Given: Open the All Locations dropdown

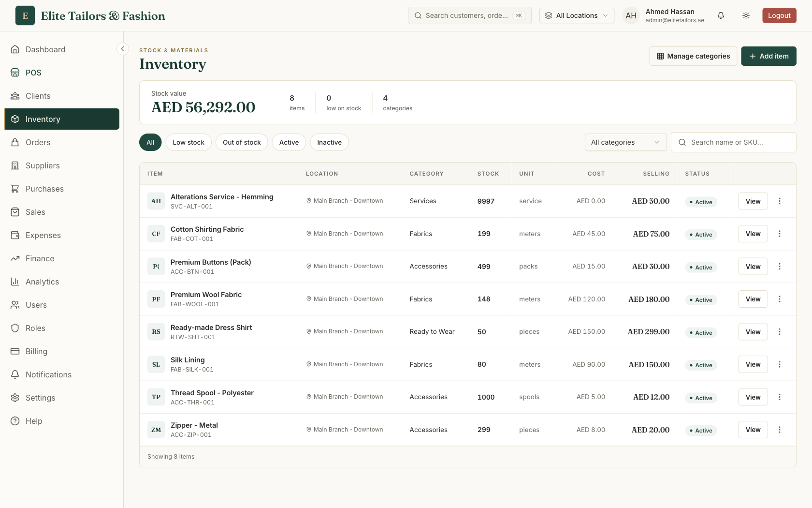Looking at the screenshot, I should [x=577, y=15].
